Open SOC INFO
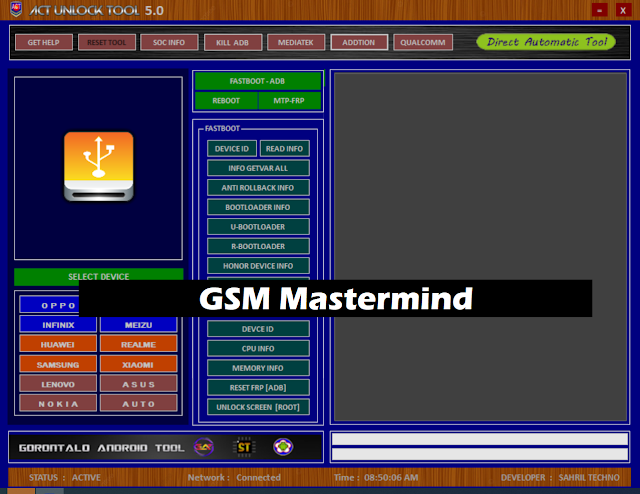 coord(169,42)
